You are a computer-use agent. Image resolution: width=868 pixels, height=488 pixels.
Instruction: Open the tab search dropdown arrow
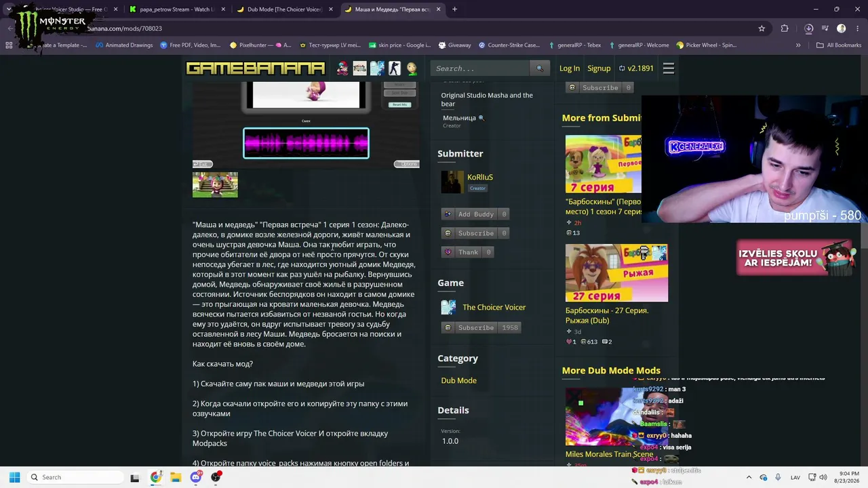(x=7, y=9)
